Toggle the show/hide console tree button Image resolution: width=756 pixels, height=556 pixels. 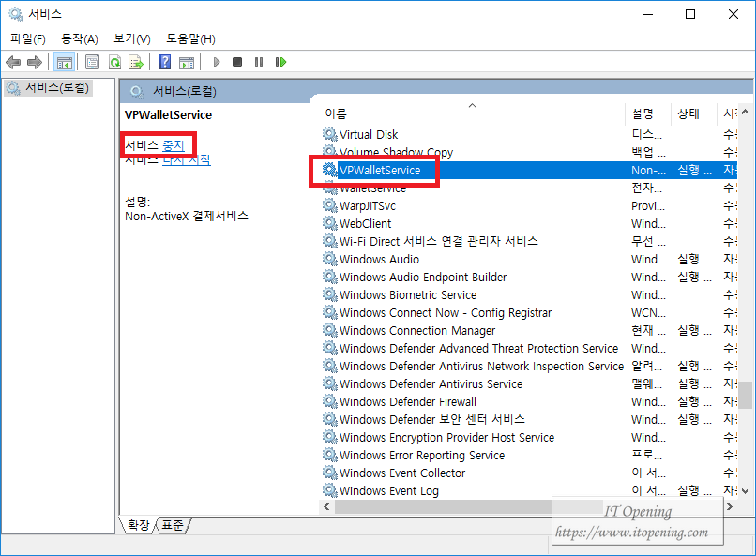pyautogui.click(x=65, y=62)
